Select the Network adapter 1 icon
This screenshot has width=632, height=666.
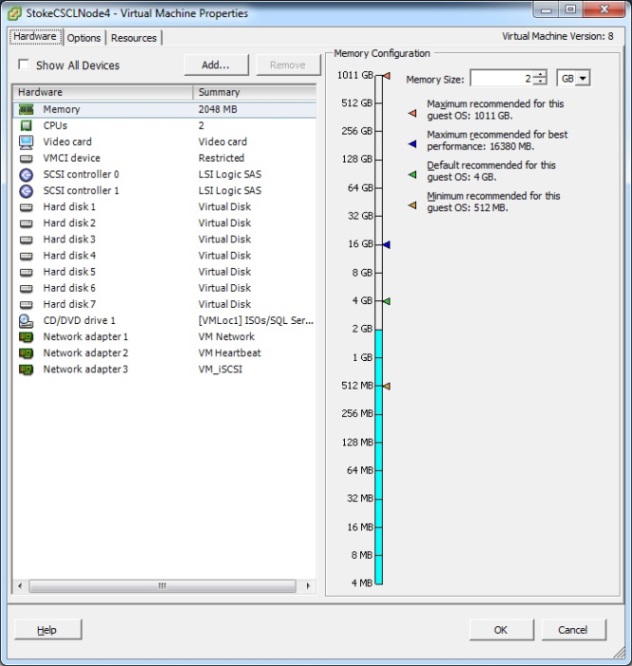(x=26, y=337)
